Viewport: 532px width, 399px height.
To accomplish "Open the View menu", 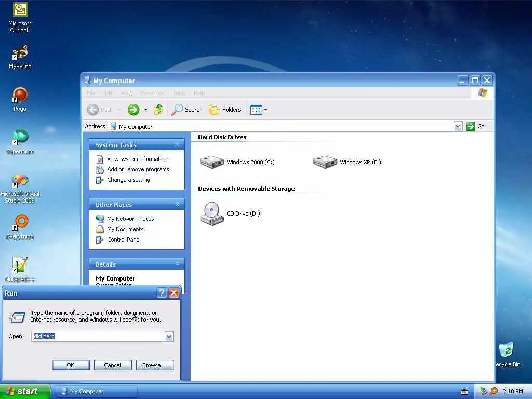I will point(127,93).
